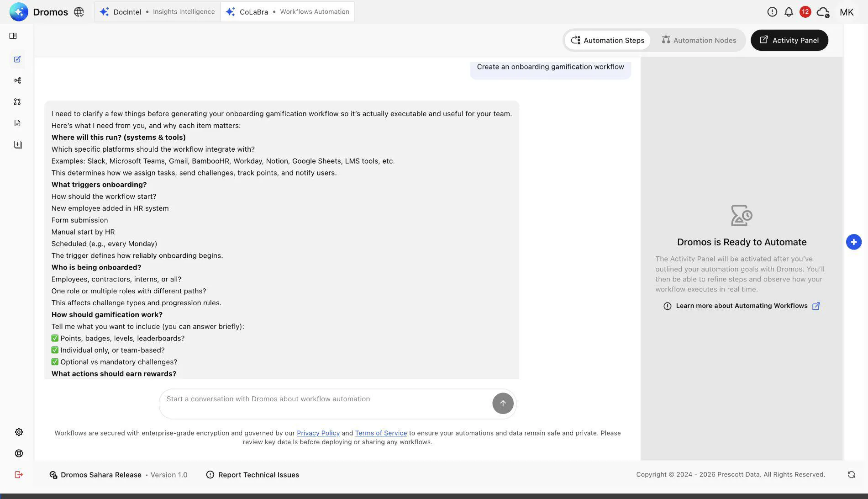The height and width of the screenshot is (499, 868).
Task: Open the notifications bell
Action: [x=789, y=12]
